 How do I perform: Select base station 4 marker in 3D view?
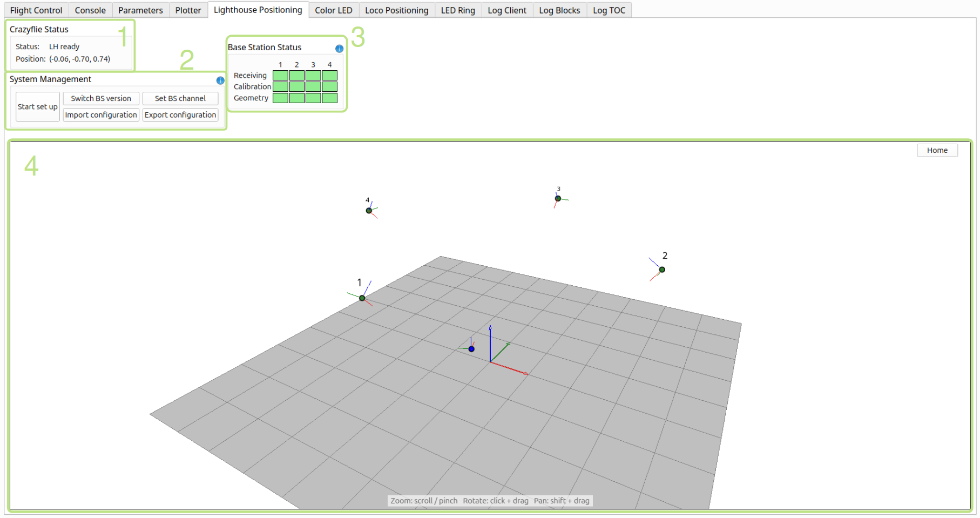tap(369, 211)
